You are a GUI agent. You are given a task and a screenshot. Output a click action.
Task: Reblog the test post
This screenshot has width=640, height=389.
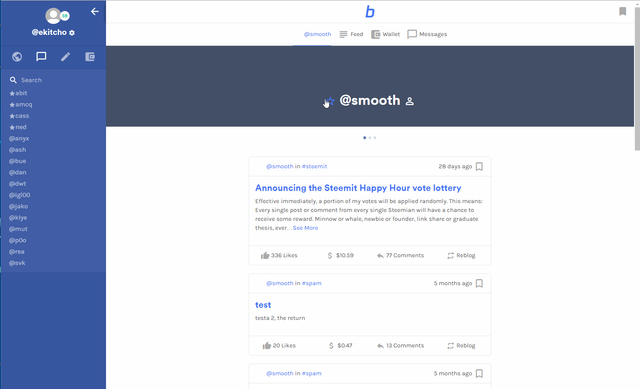click(x=461, y=346)
